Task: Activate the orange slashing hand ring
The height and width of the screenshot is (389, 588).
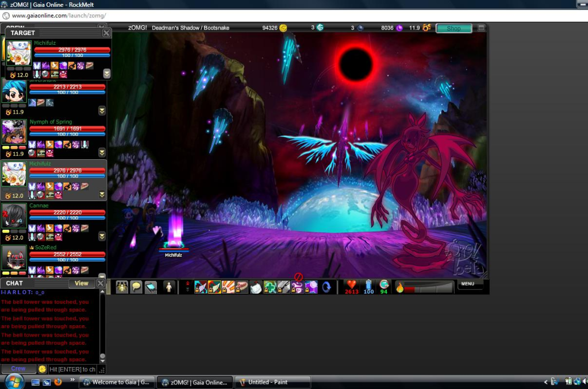Action: click(x=228, y=287)
